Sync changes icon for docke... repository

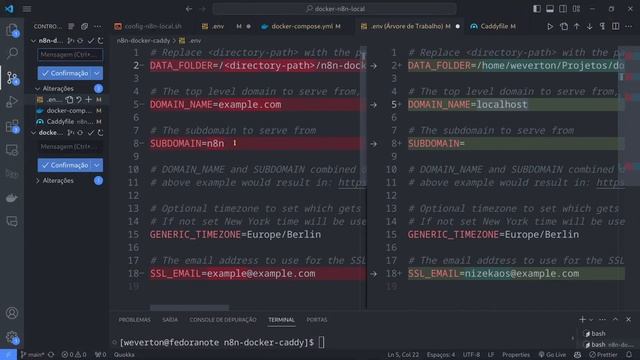pos(80,133)
